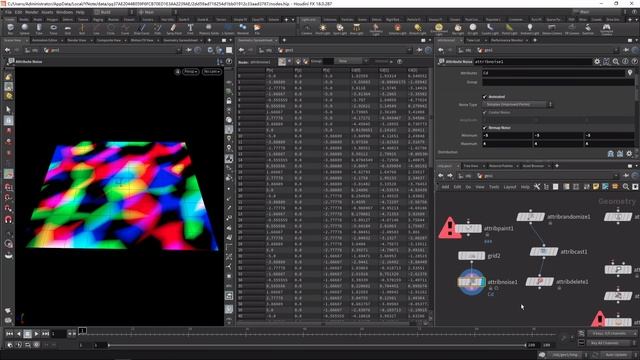Click the Stop playback button

point(27,334)
